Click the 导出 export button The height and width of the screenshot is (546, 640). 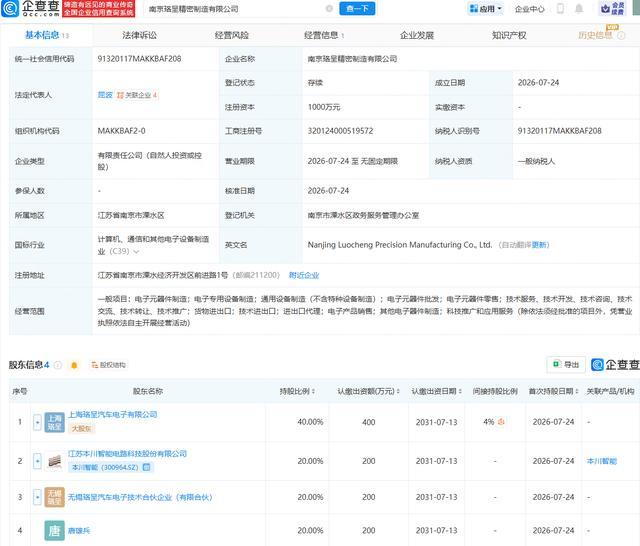pyautogui.click(x=566, y=364)
